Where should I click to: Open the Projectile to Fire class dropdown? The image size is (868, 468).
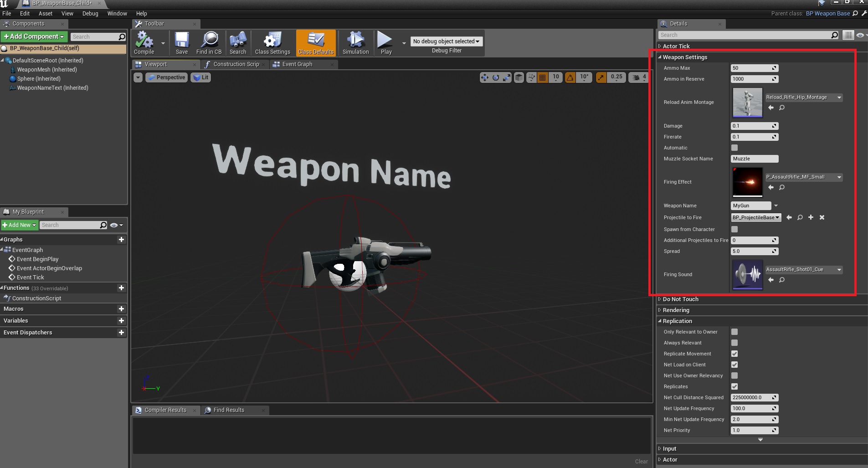[756, 218]
